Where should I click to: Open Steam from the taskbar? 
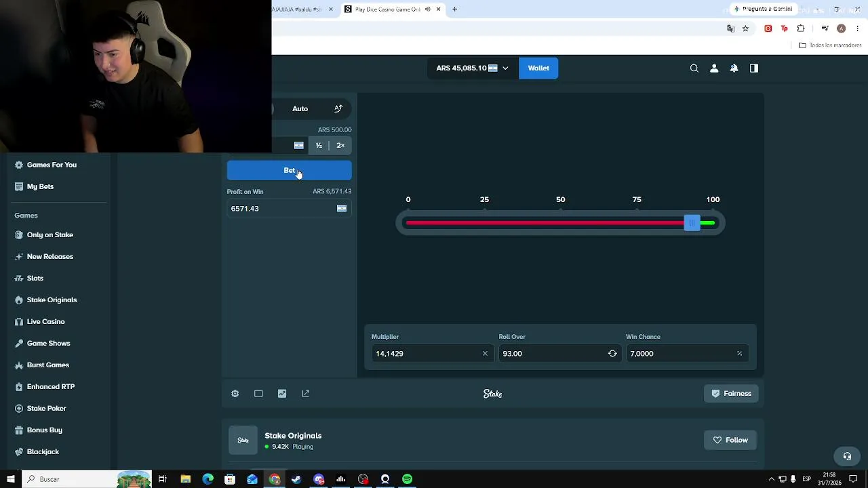point(296,479)
